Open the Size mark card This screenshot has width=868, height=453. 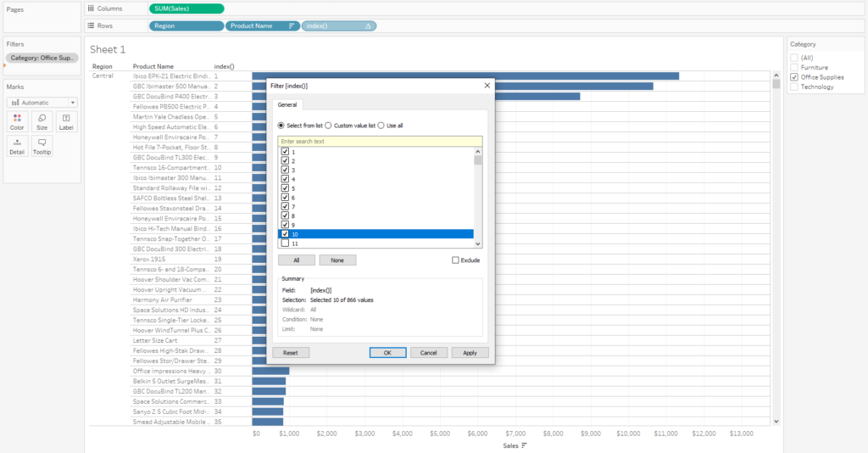(x=42, y=121)
